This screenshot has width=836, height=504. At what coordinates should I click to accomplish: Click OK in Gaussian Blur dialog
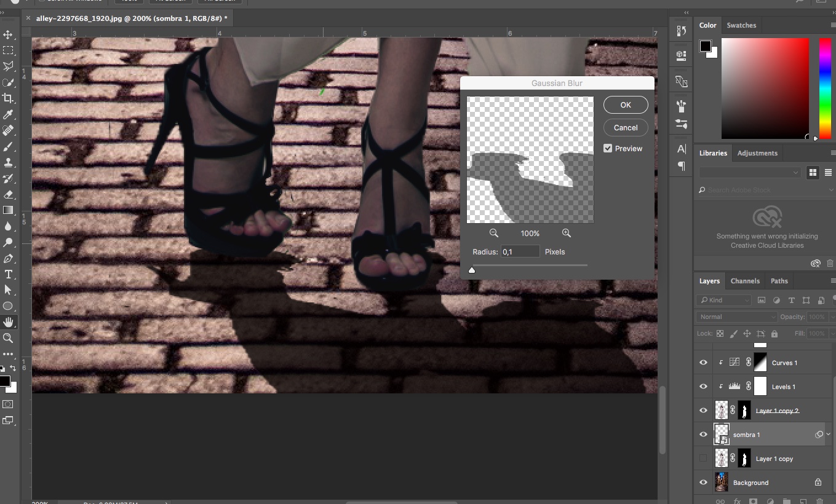(626, 105)
